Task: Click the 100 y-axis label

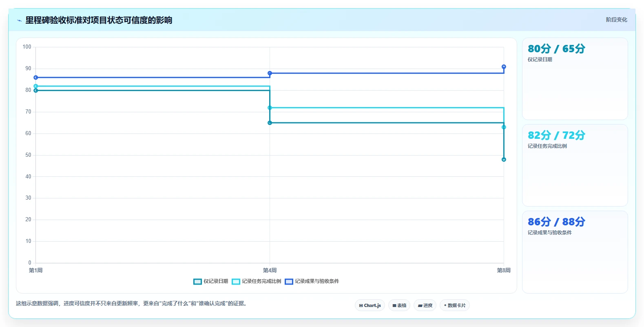Action: tap(27, 47)
